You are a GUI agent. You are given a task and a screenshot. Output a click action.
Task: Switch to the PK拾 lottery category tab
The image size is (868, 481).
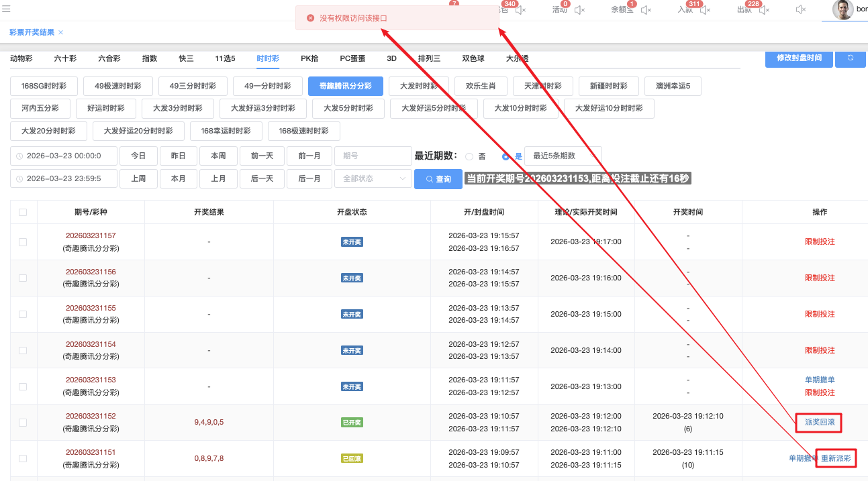coord(309,58)
